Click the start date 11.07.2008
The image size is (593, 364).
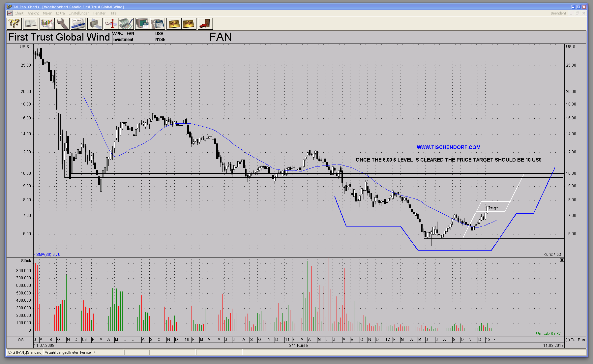pos(44,346)
